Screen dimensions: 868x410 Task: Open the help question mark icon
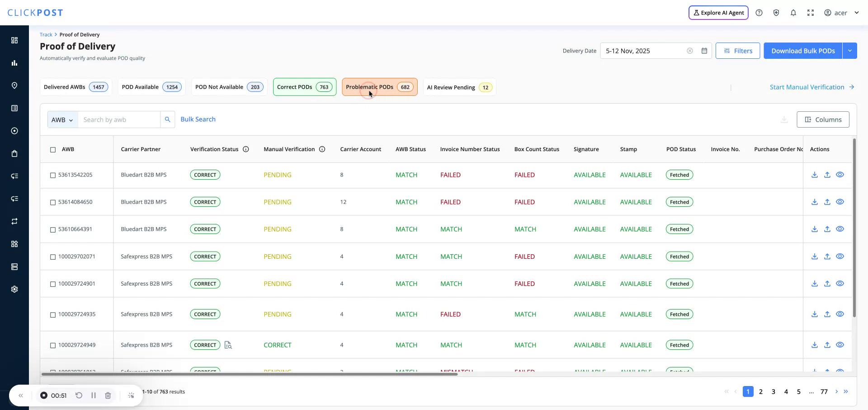[x=759, y=13]
